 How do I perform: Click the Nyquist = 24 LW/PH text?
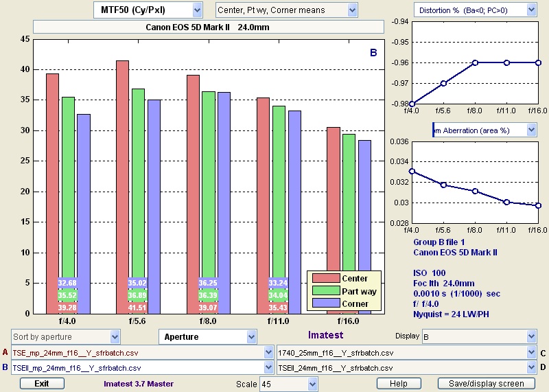coord(451,314)
